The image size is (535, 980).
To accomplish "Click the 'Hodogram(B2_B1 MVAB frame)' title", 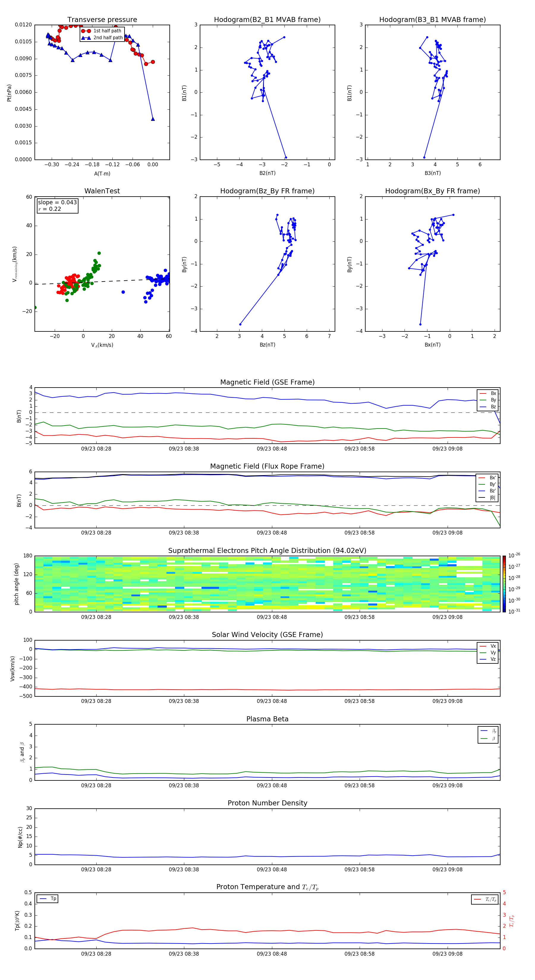I will pyautogui.click(x=267, y=20).
